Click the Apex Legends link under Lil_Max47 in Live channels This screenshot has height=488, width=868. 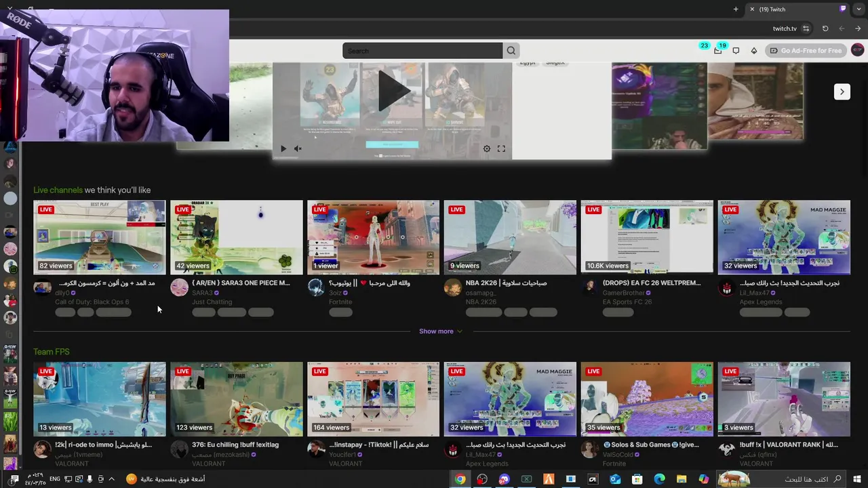[761, 302]
